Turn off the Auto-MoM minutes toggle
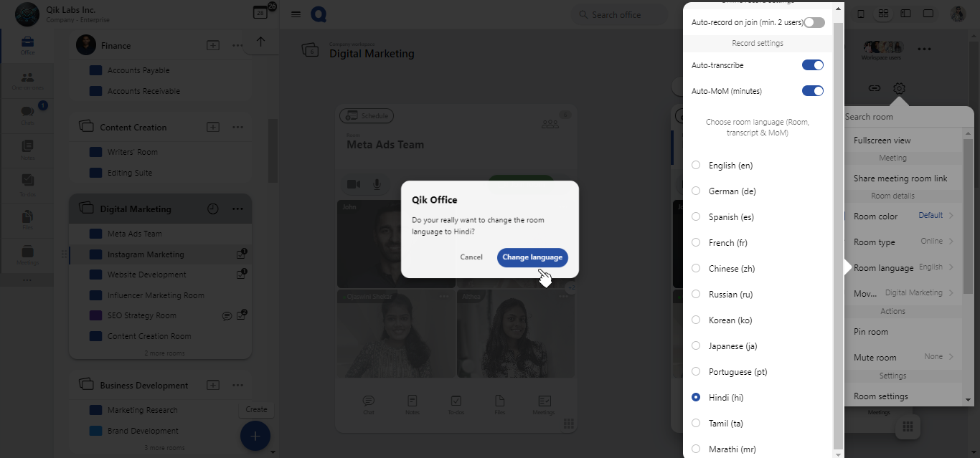The width and height of the screenshot is (980, 458). click(x=812, y=91)
